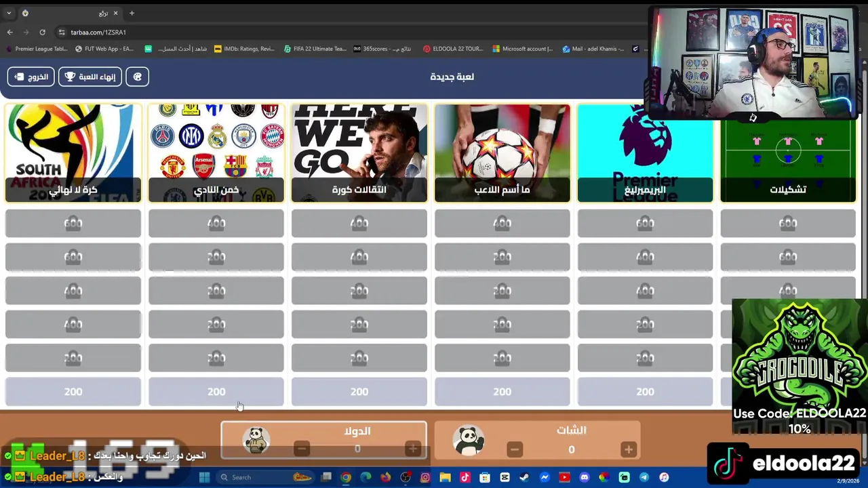Open the خمن النادي category card

[x=216, y=153]
